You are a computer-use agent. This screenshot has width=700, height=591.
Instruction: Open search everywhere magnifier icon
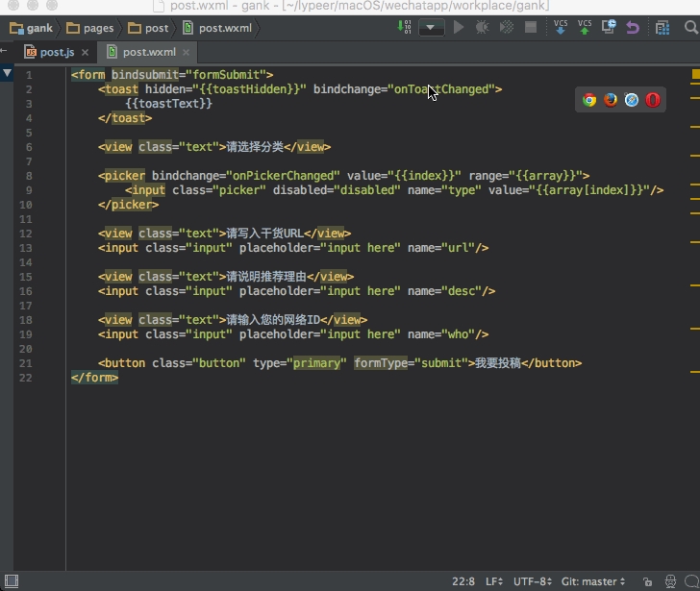pyautogui.click(x=690, y=28)
